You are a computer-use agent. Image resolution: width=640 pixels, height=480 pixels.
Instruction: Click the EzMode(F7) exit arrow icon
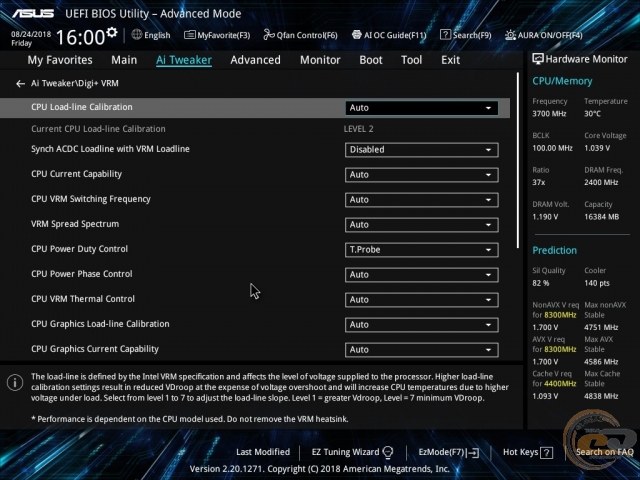click(x=473, y=453)
